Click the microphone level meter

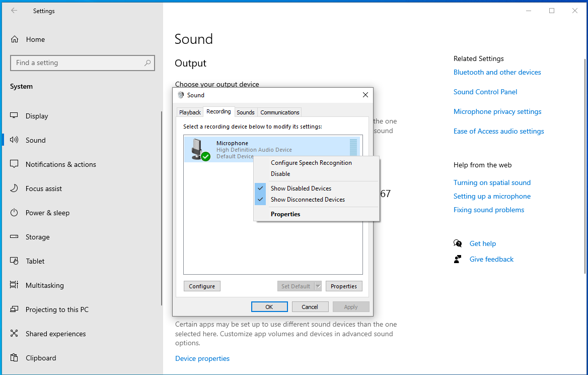[353, 148]
